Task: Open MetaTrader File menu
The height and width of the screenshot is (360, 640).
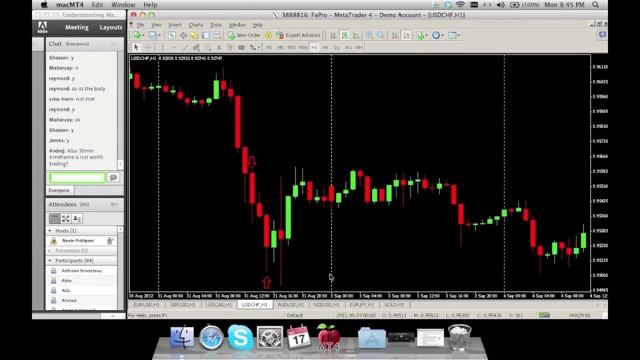Action: click(x=140, y=25)
